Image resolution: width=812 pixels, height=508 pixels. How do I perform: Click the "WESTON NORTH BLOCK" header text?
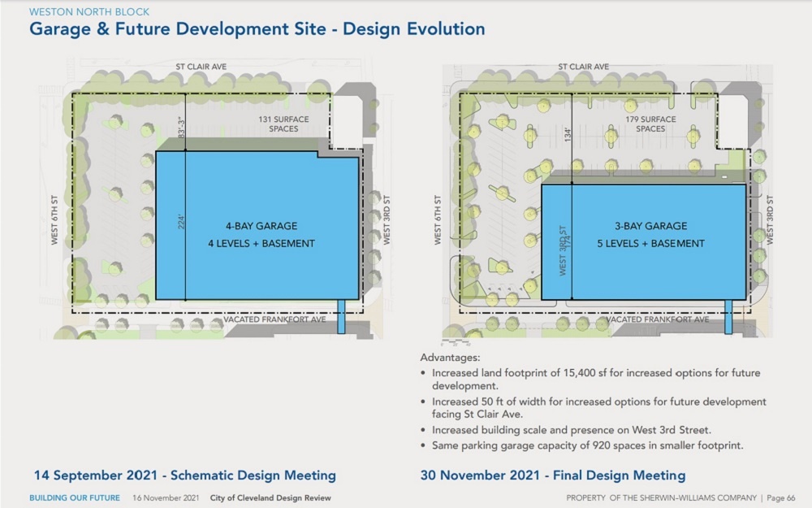click(x=89, y=11)
